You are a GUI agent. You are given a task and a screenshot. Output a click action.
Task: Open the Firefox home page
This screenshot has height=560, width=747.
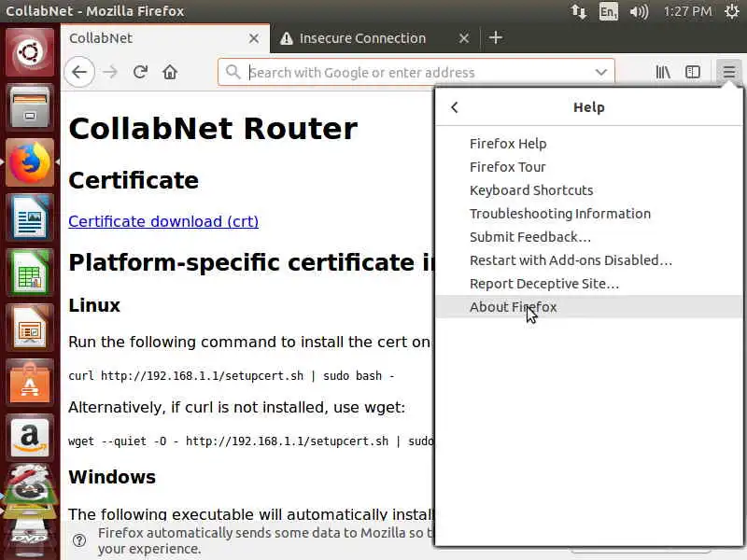pyautogui.click(x=170, y=73)
